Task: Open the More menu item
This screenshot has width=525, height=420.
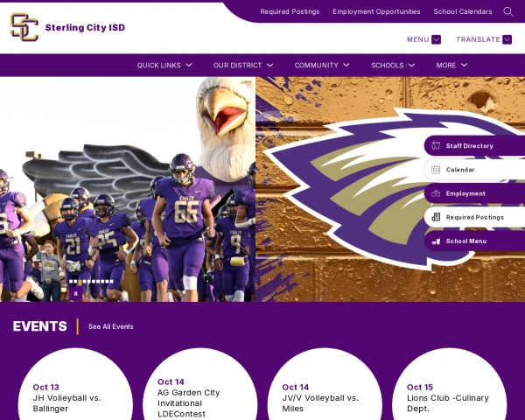Action: (x=451, y=65)
